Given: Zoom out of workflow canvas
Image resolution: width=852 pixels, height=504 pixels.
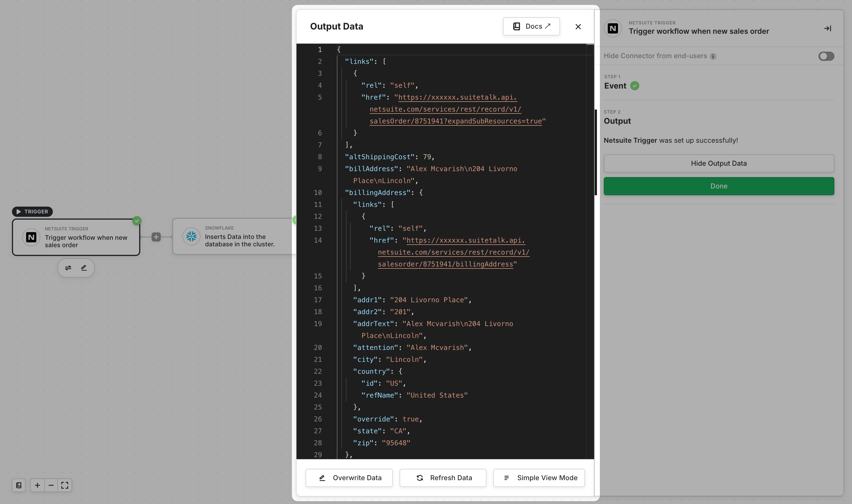Looking at the screenshot, I should click(51, 485).
